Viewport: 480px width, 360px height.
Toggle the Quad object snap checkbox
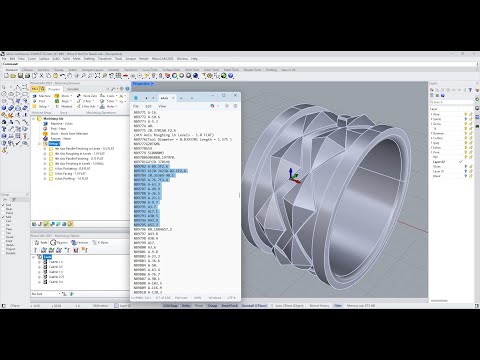3,237
